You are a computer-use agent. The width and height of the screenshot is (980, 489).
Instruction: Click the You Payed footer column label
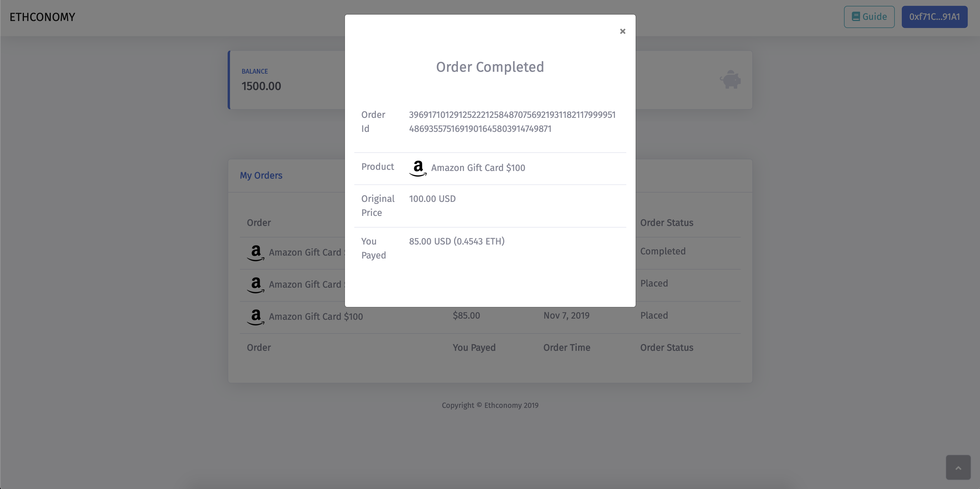pos(474,347)
